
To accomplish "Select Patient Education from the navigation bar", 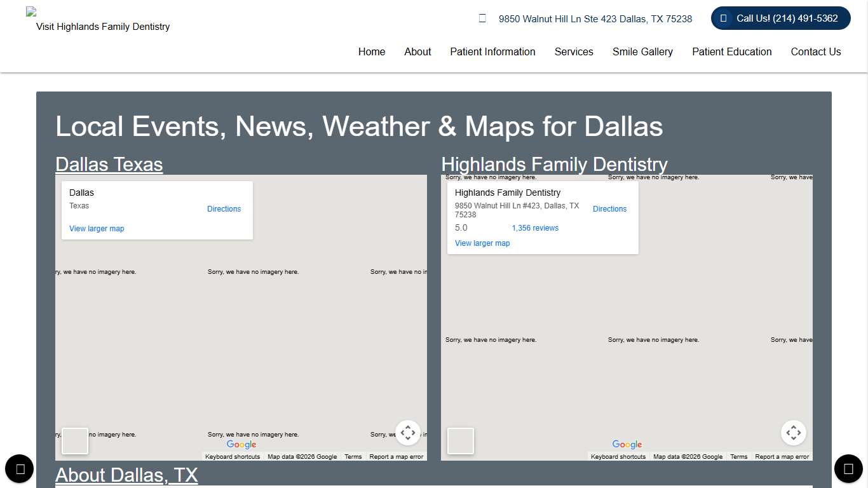I will pyautogui.click(x=731, y=52).
